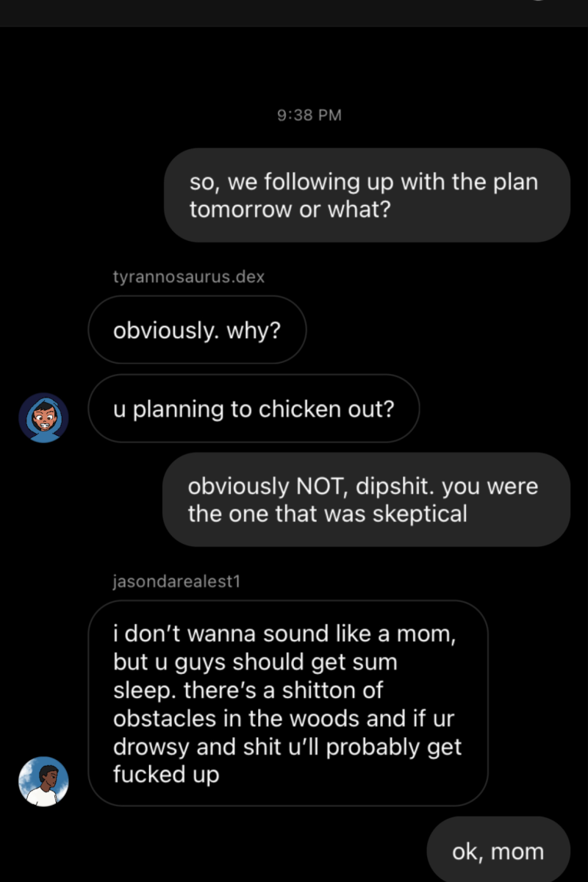Click the word "skeptical" in the sent message
The width and height of the screenshot is (588, 882).
pyautogui.click(x=420, y=513)
